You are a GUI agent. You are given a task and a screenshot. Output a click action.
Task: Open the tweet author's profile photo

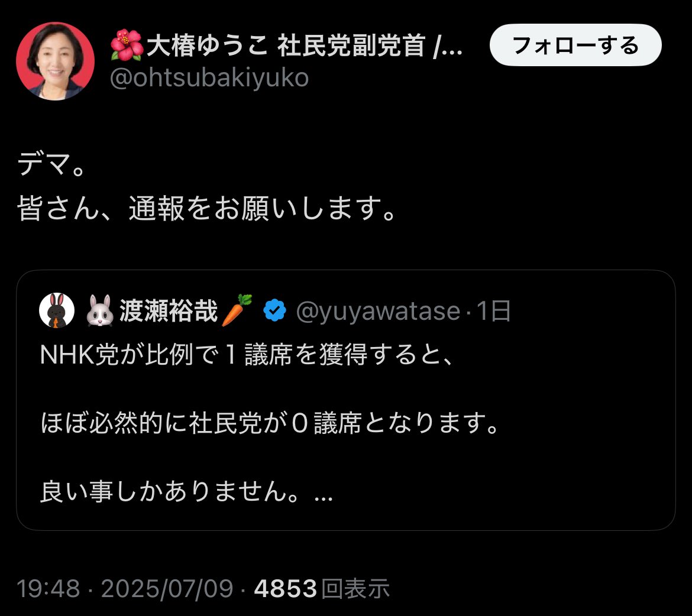pos(55,61)
